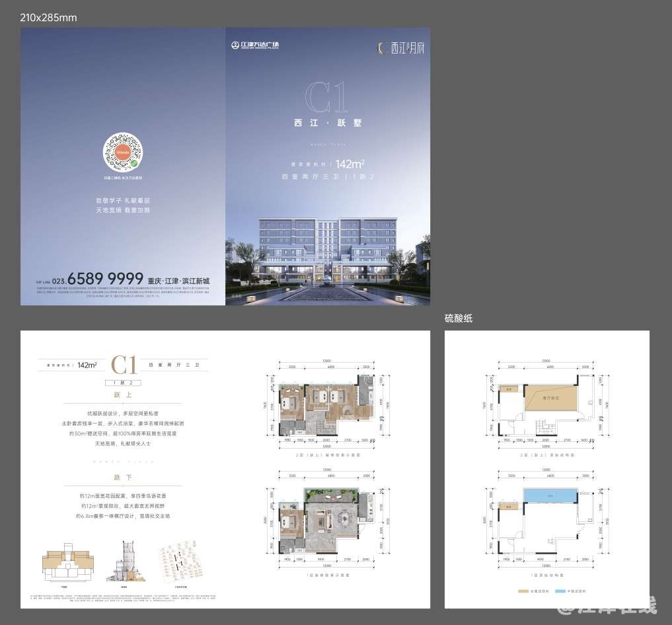Click the outlined C1 letters on the cover
672x625 pixels.
point(326,97)
